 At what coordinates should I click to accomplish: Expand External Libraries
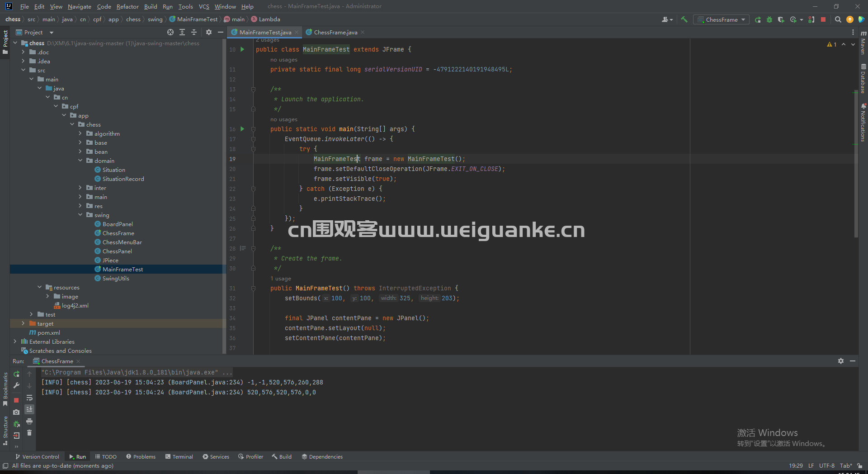[15, 341]
